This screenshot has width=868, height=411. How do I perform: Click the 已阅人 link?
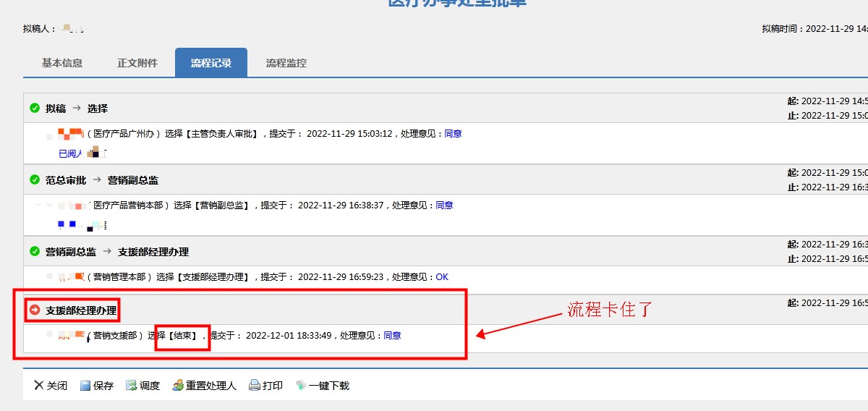pos(71,153)
